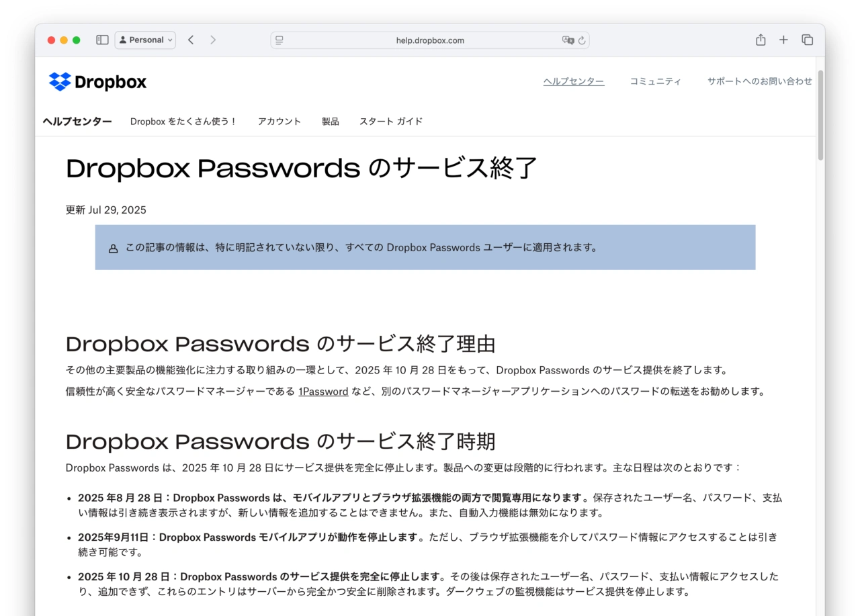
Task: Show the tab overview icon
Action: coord(807,40)
